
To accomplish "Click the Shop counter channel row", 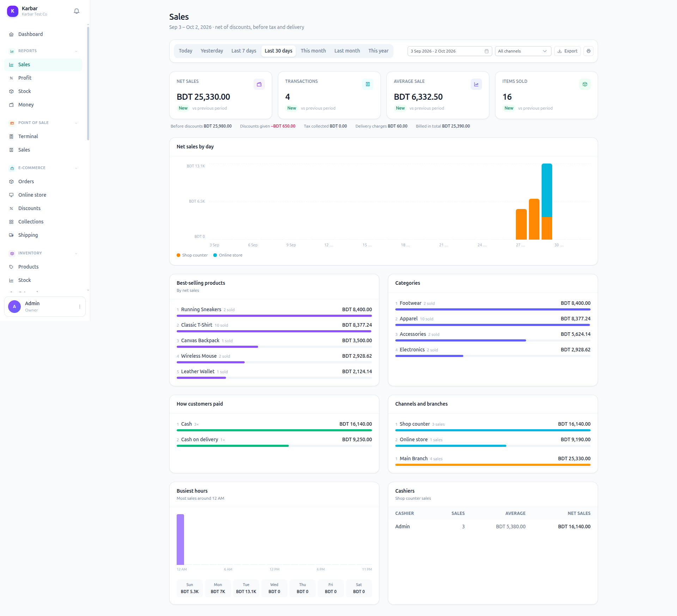I will [493, 426].
